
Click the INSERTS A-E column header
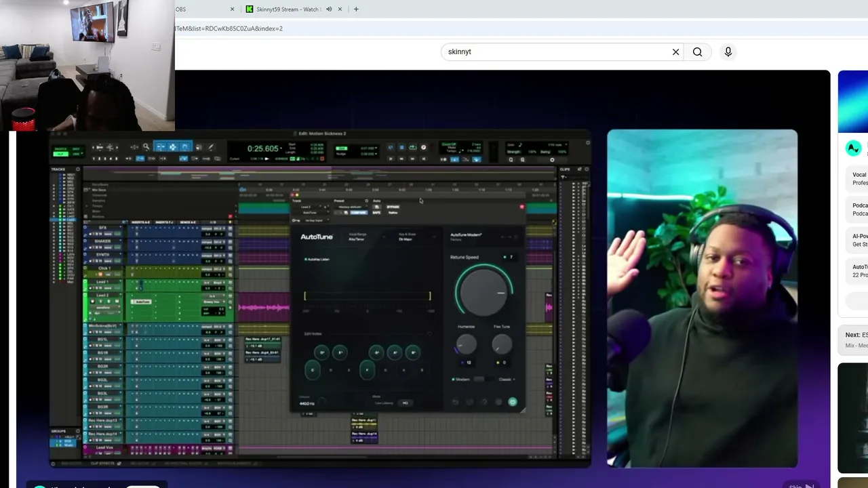click(140, 222)
